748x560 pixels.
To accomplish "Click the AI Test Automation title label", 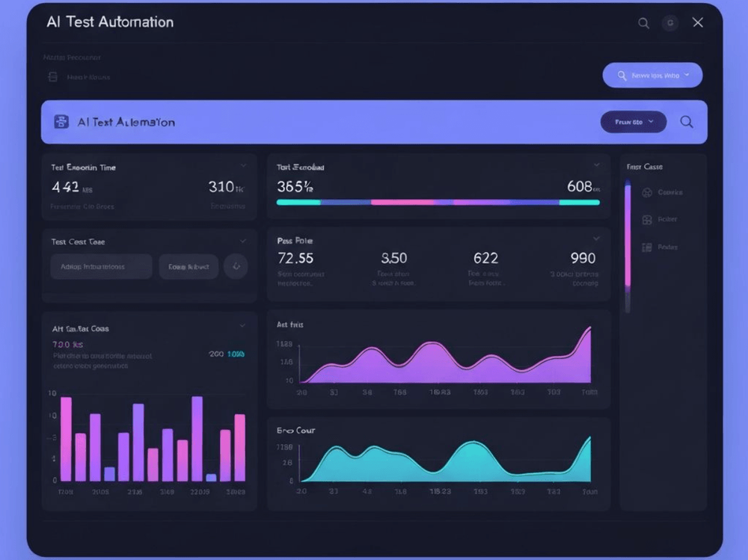I will (109, 22).
